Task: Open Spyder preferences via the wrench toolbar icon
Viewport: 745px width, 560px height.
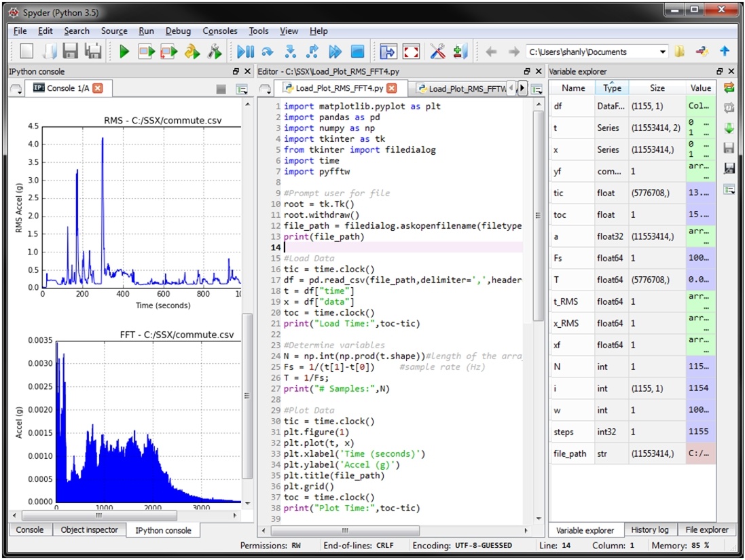Action: coord(437,51)
